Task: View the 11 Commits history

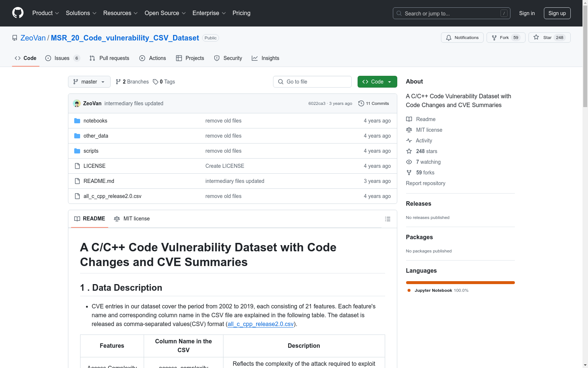Action: 374,103
